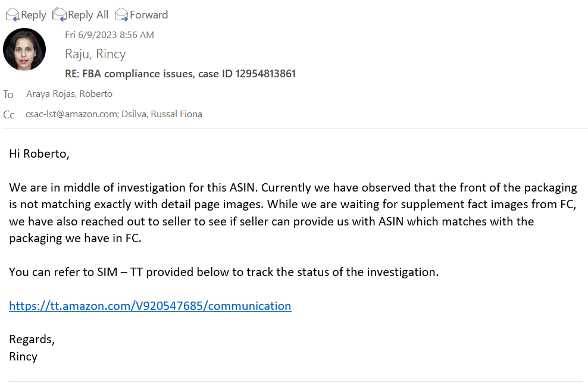Viewport: 588px width, 389px height.
Task: Choose Reply All text button
Action: tap(88, 15)
